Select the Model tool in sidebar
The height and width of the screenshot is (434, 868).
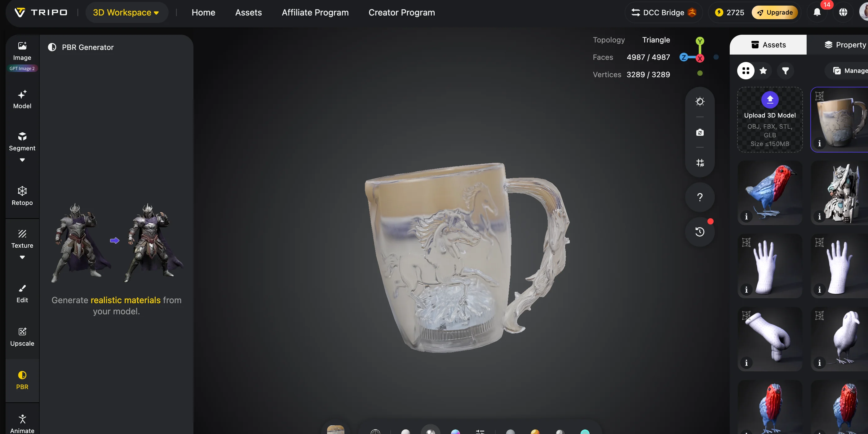tap(22, 100)
